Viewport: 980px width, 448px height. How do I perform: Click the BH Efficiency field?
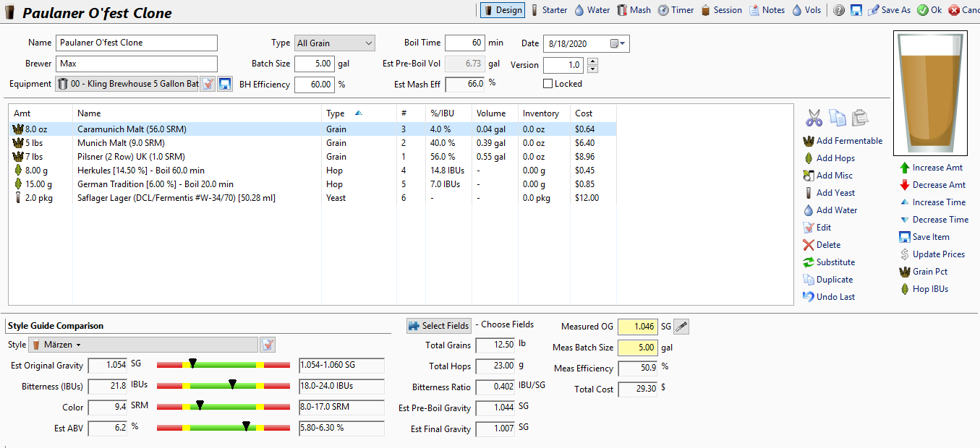pos(315,85)
